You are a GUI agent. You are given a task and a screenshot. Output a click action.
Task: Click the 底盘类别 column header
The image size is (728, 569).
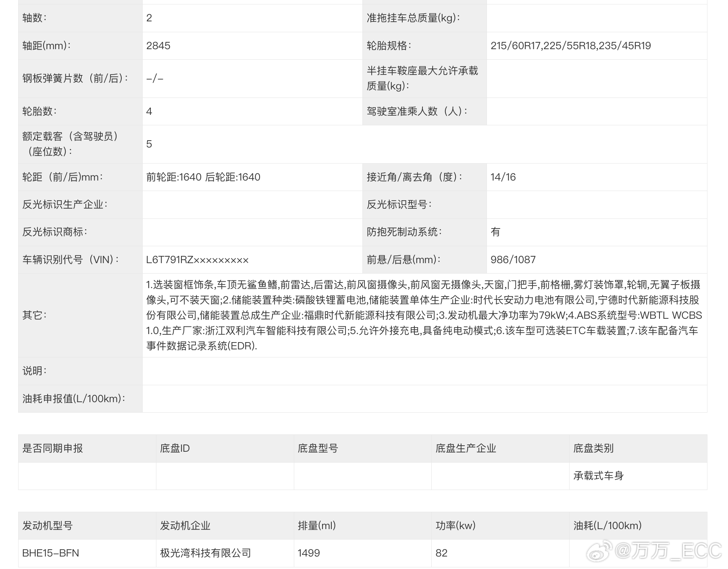(593, 448)
